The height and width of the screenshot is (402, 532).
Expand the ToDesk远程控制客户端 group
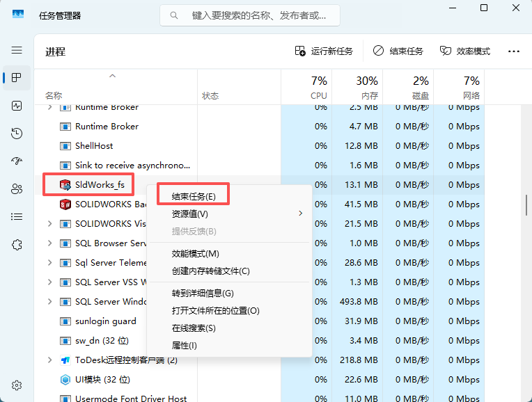tap(49, 360)
